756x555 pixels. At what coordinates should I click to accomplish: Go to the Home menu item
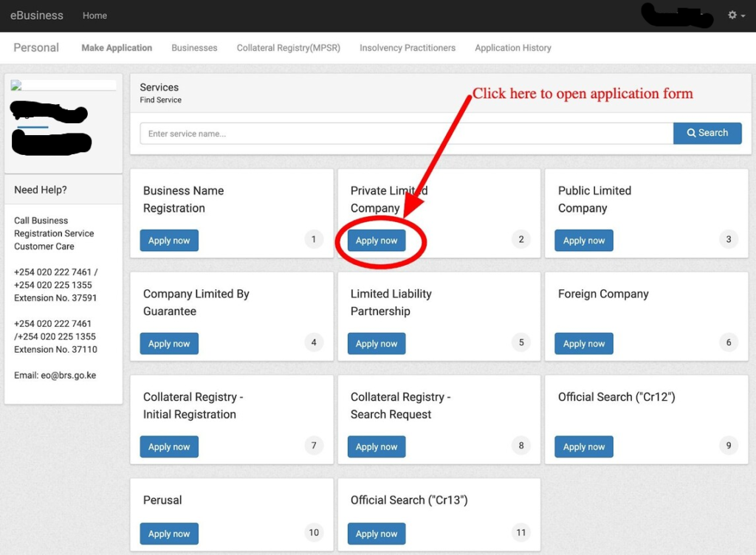(94, 15)
